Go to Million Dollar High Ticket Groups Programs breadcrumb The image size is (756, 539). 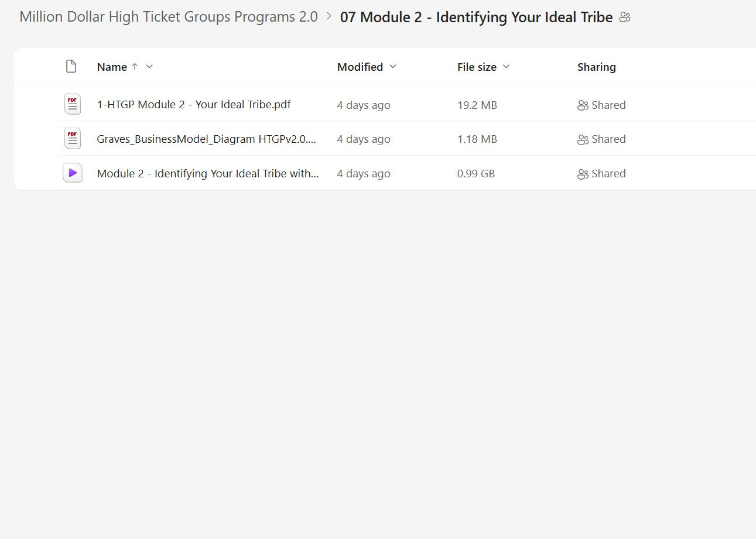click(169, 17)
